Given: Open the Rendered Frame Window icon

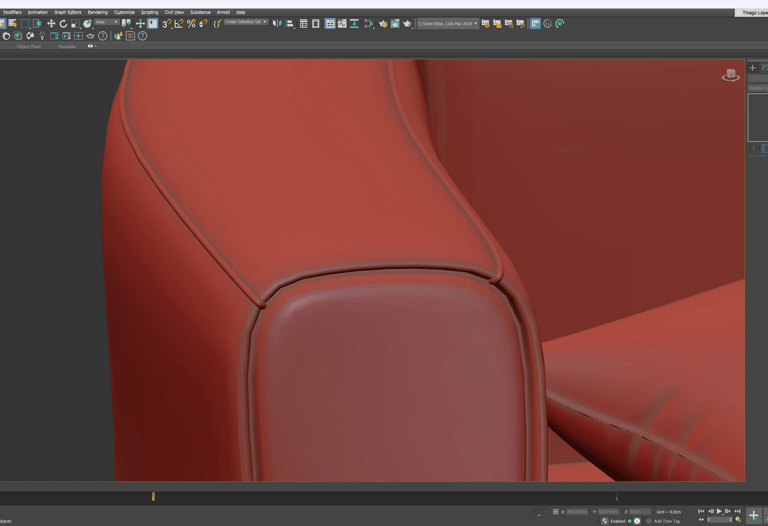Looking at the screenshot, I should pos(395,24).
